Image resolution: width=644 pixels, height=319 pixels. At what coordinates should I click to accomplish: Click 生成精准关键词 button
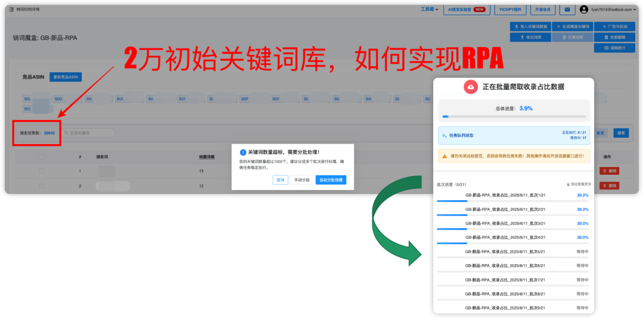point(572,26)
